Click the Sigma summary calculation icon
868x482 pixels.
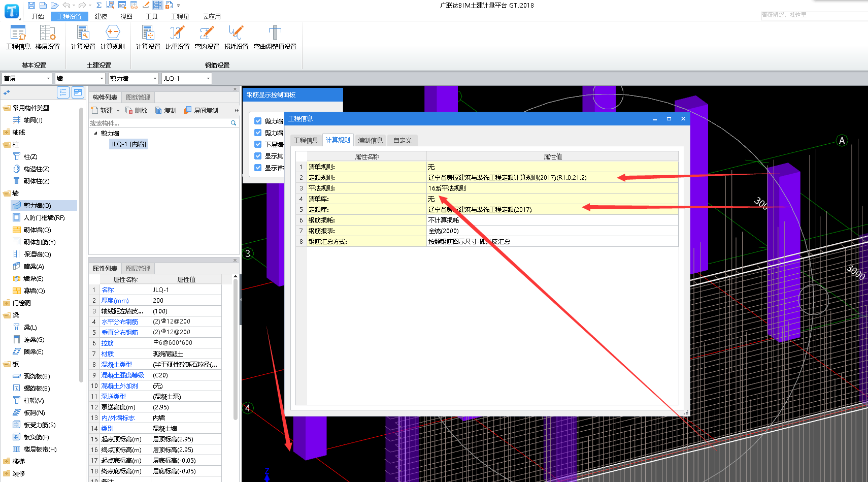click(x=99, y=5)
